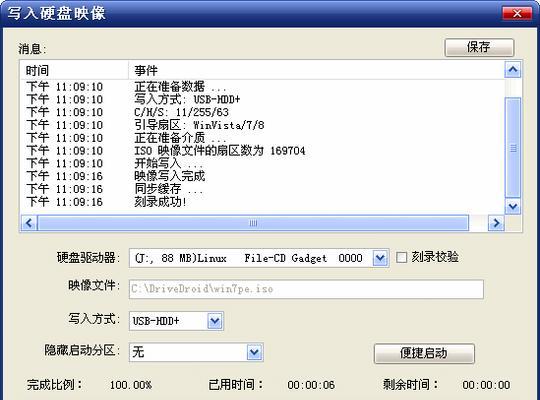The height and width of the screenshot is (400, 540).
Task: Click the horizontal scrollbar thumb
Action: [253, 223]
